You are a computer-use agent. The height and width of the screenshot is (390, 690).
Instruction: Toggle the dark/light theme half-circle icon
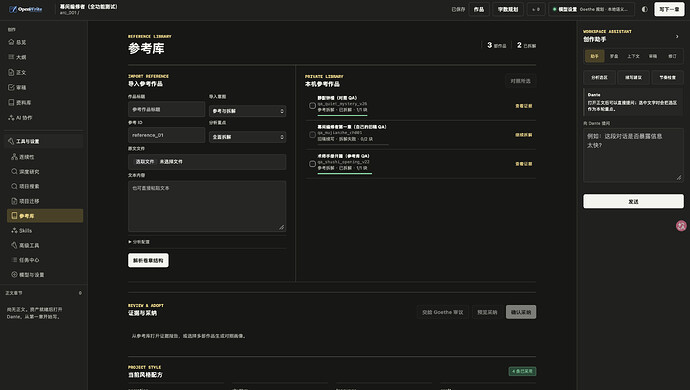(x=645, y=9)
